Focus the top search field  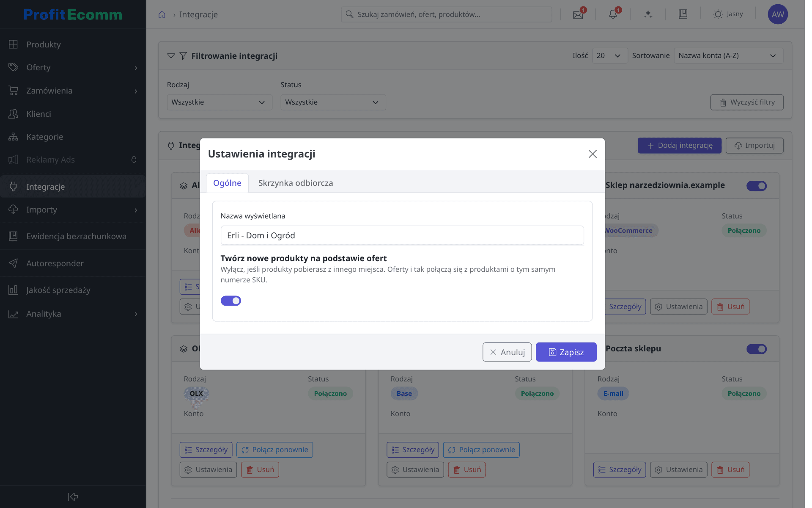[447, 14]
